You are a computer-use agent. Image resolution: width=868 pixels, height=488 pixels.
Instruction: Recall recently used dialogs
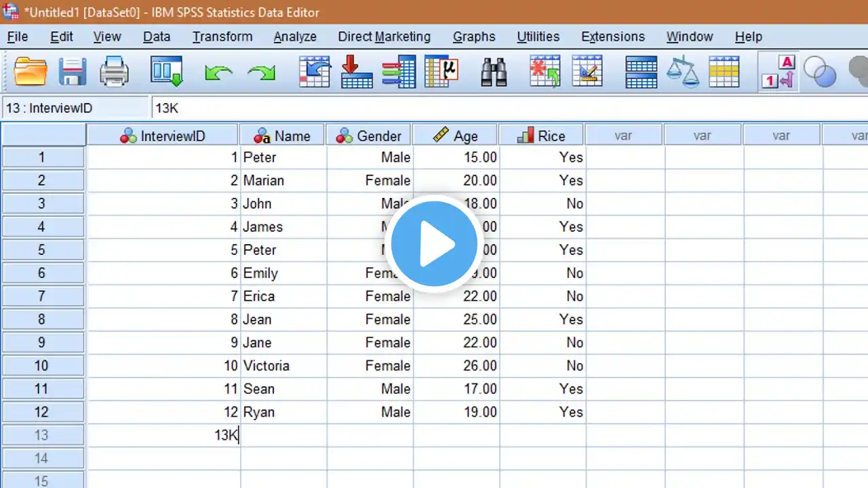pyautogui.click(x=167, y=71)
